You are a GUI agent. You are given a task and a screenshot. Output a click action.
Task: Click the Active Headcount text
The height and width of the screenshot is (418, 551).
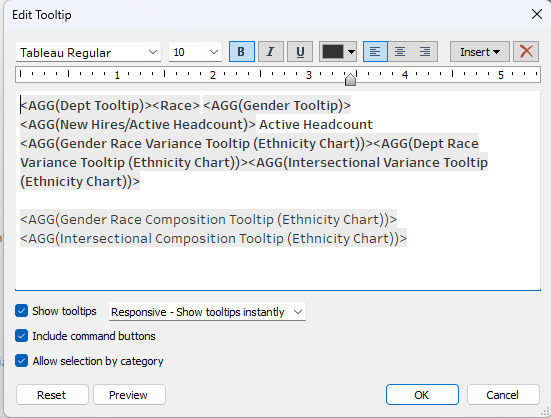(316, 124)
